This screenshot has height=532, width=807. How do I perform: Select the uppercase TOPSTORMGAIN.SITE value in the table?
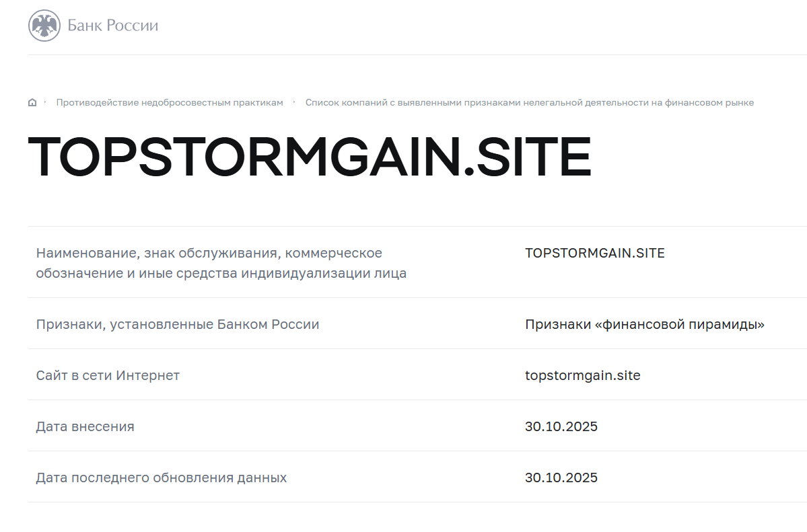pyautogui.click(x=594, y=253)
